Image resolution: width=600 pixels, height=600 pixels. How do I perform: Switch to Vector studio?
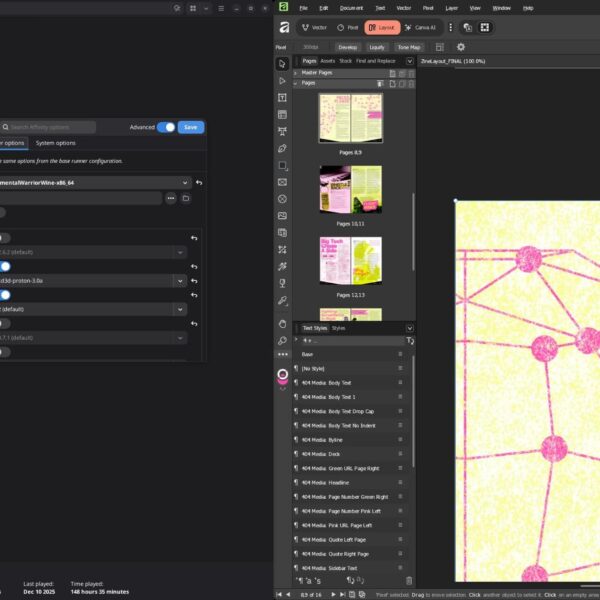314,28
